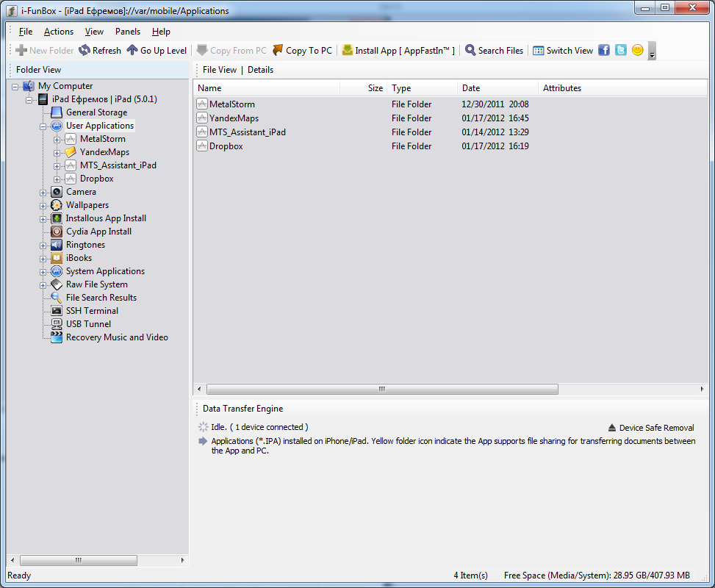The width and height of the screenshot is (715, 588).
Task: Select yellow YandexMaps folder icon in tree
Action: (71, 152)
